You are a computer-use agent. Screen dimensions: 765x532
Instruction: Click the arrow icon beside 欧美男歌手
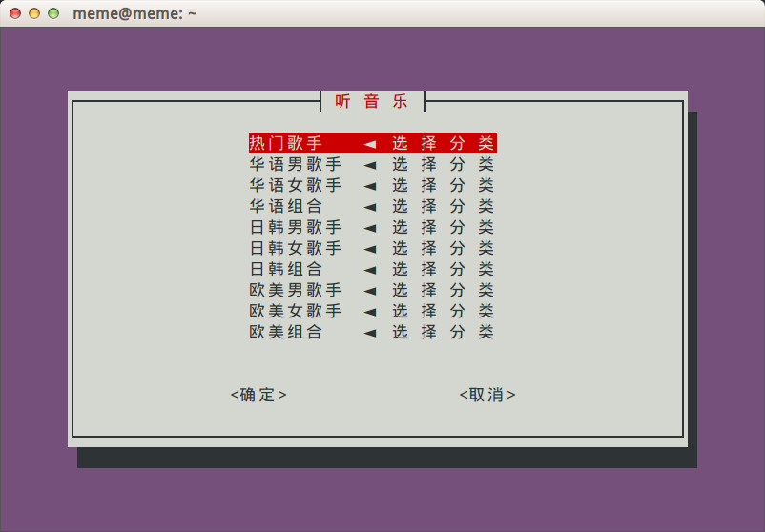click(x=370, y=291)
